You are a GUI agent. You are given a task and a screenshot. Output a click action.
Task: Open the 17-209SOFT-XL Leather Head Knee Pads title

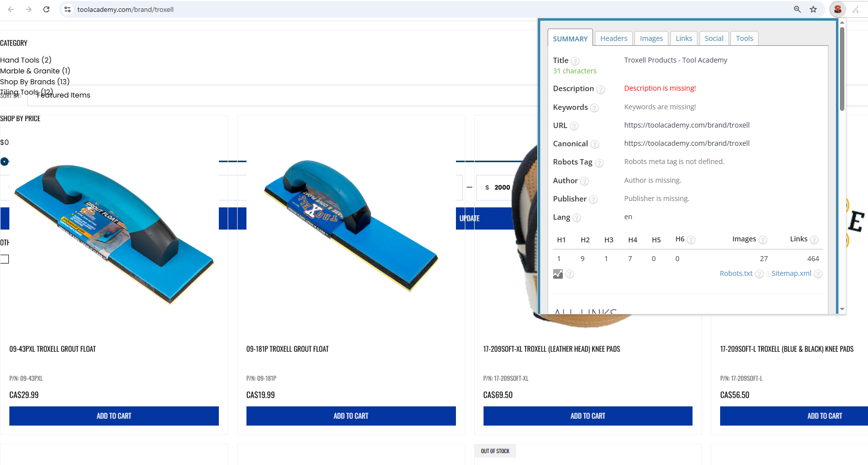point(552,349)
